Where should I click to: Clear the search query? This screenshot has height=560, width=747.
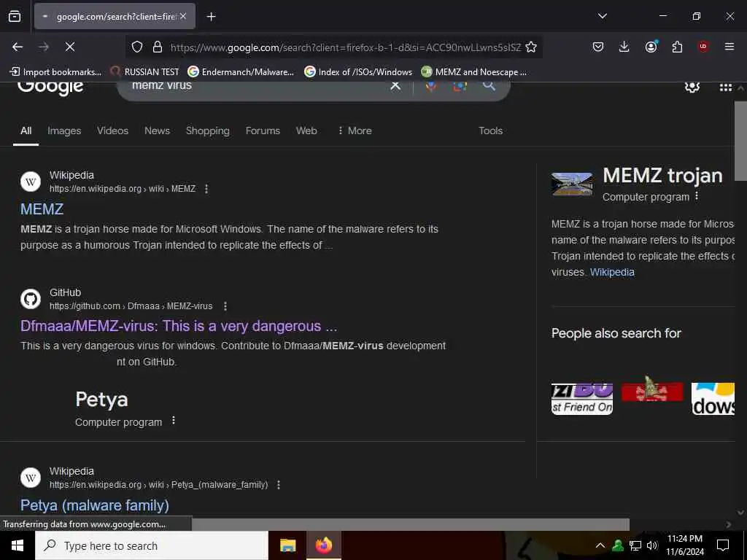pyautogui.click(x=395, y=86)
